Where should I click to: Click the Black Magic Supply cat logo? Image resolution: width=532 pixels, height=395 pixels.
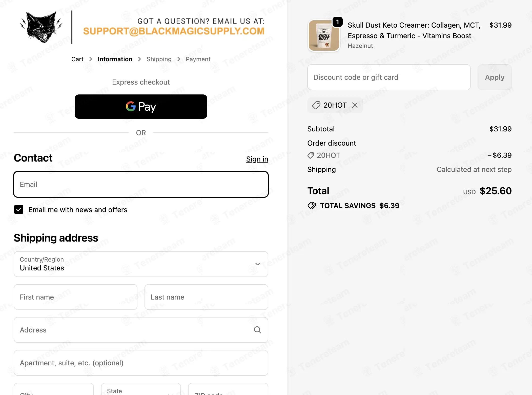(x=41, y=27)
